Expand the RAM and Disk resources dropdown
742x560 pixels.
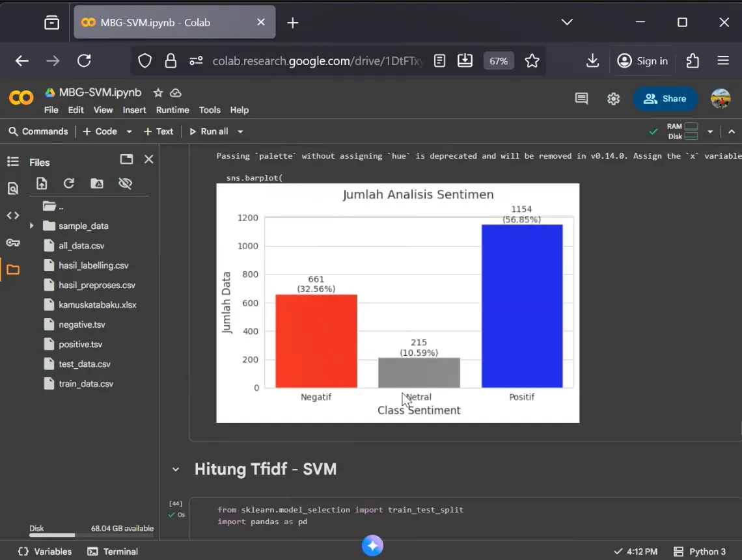pos(709,131)
